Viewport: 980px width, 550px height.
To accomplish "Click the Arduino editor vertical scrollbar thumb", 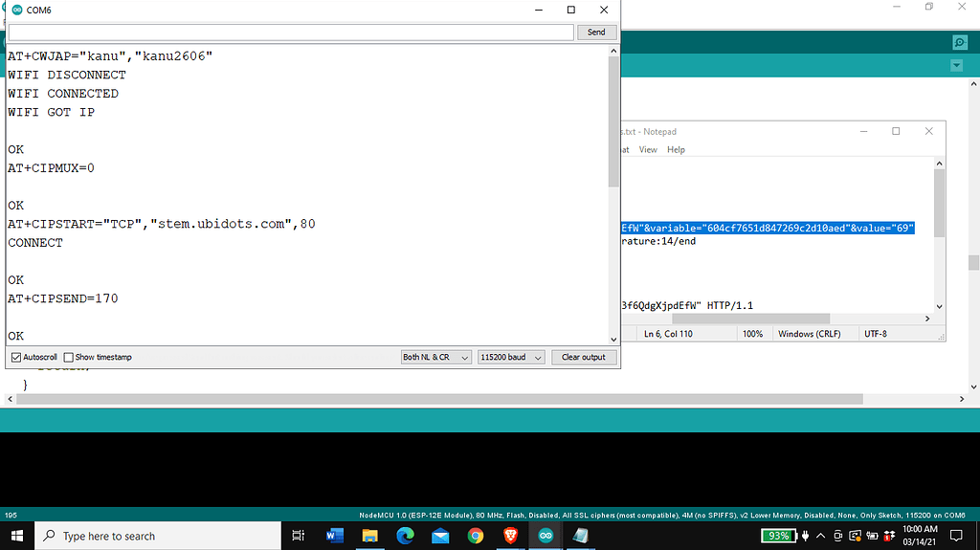I will (973, 262).
